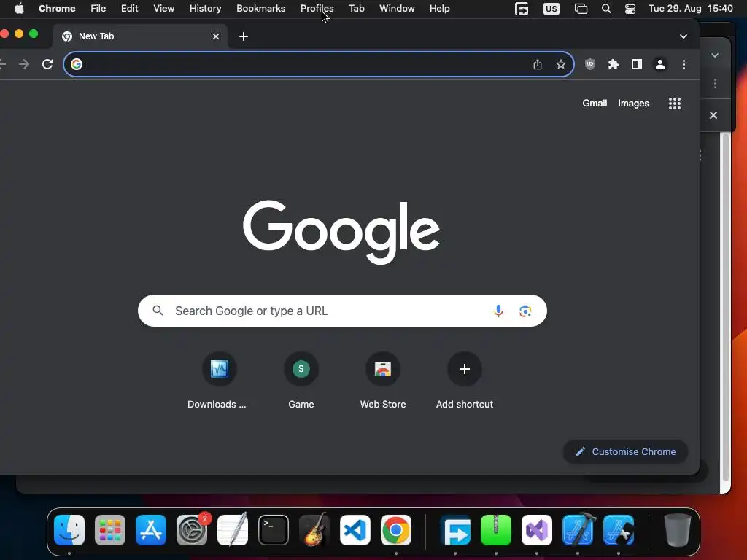Click the magnifier icon in search box
The image size is (747, 560).
(158, 311)
